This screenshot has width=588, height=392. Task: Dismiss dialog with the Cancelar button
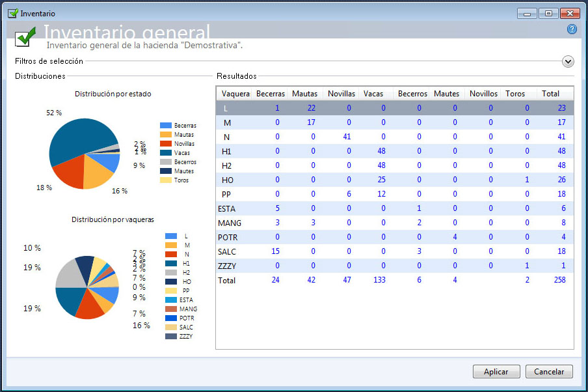click(549, 371)
